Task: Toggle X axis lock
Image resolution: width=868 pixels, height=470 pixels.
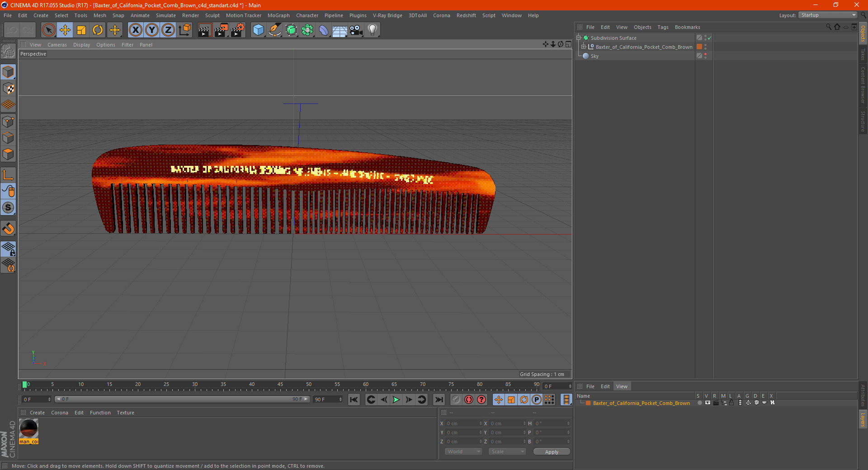Action: click(x=135, y=30)
